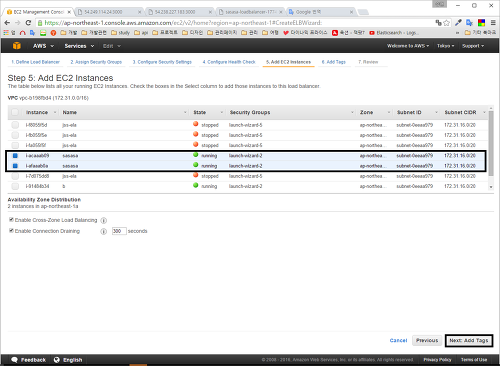The height and width of the screenshot is (366, 500).
Task: Check the box for instance i-fb055f5e
Action: point(15,135)
